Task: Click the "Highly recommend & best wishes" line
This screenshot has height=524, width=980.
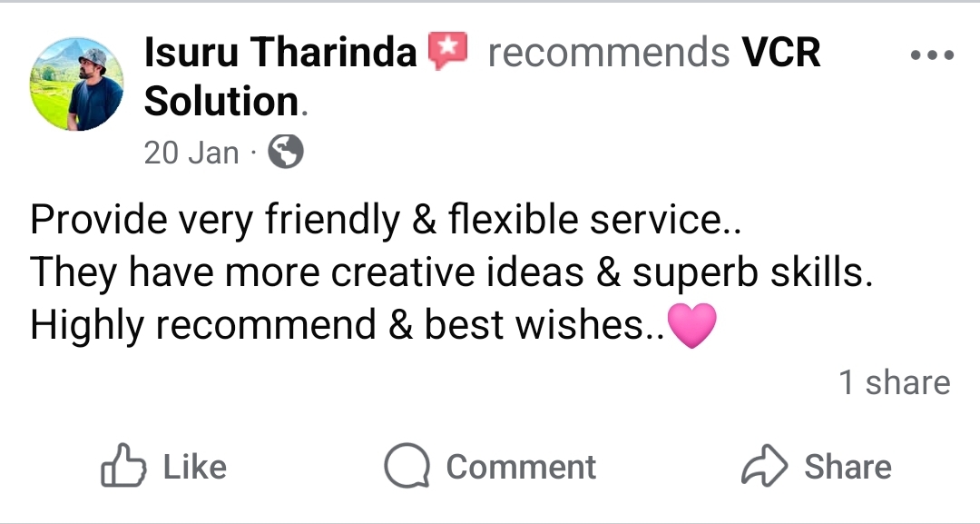Action: pos(347,326)
